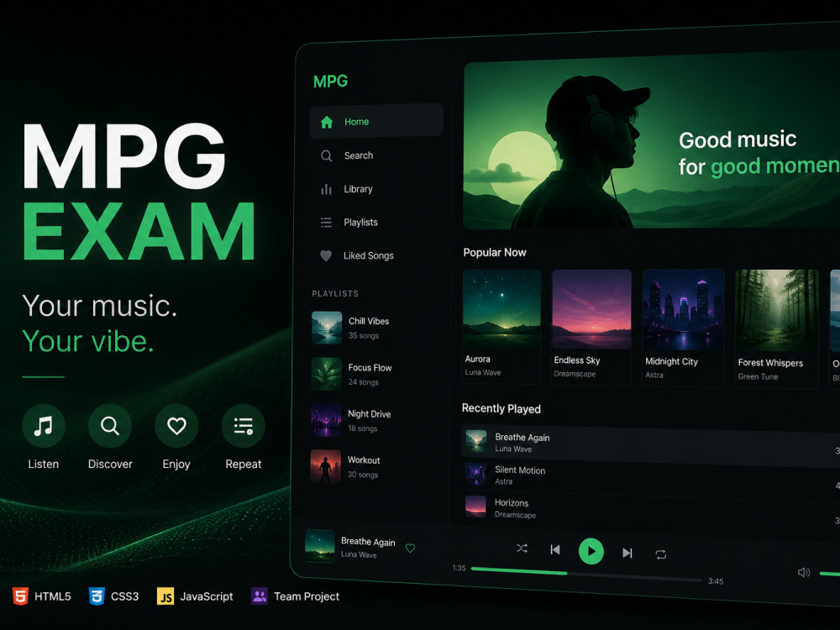Toggle shuffle in player bar
This screenshot has height=630, width=840.
tap(522, 548)
